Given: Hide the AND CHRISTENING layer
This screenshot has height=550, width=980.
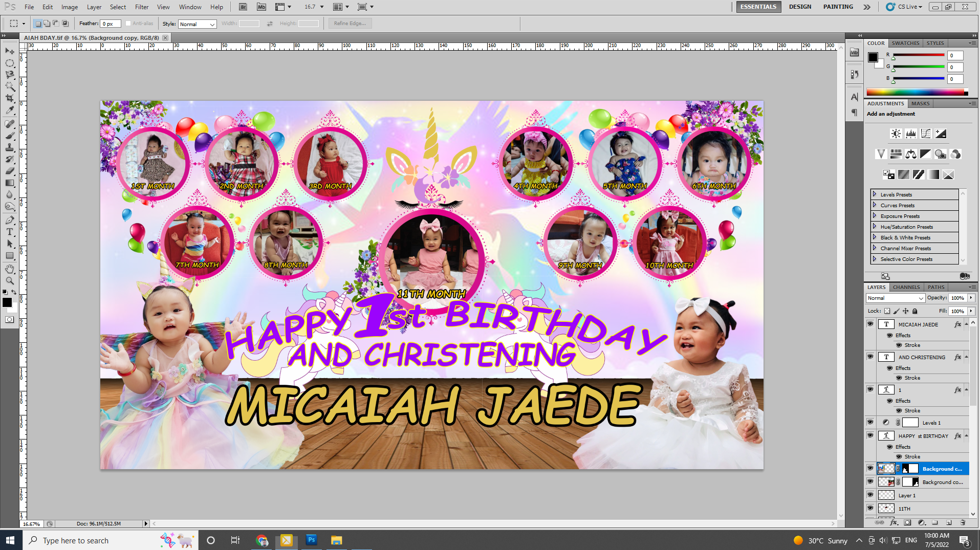Looking at the screenshot, I should 870,357.
